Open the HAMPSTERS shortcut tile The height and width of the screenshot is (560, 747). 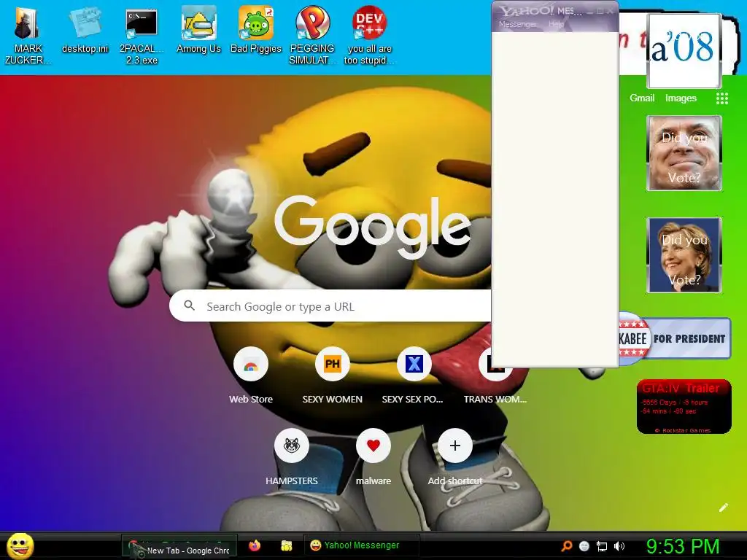coord(292,457)
